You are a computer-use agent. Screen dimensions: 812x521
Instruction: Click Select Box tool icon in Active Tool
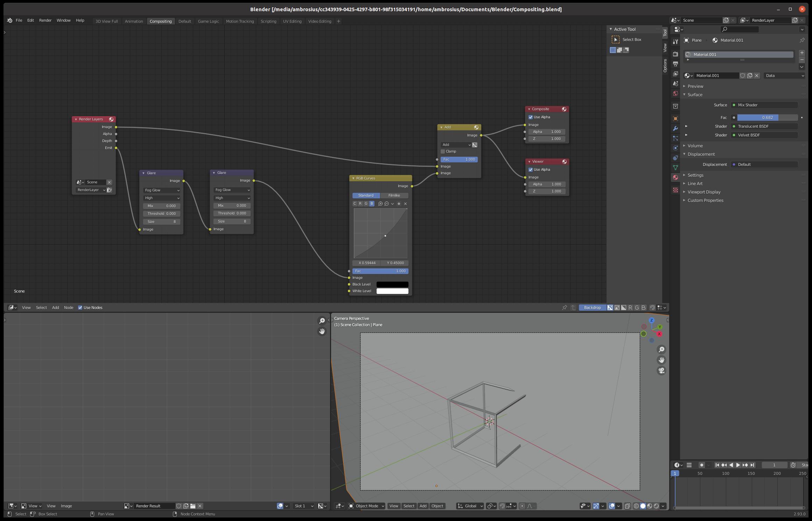point(615,40)
